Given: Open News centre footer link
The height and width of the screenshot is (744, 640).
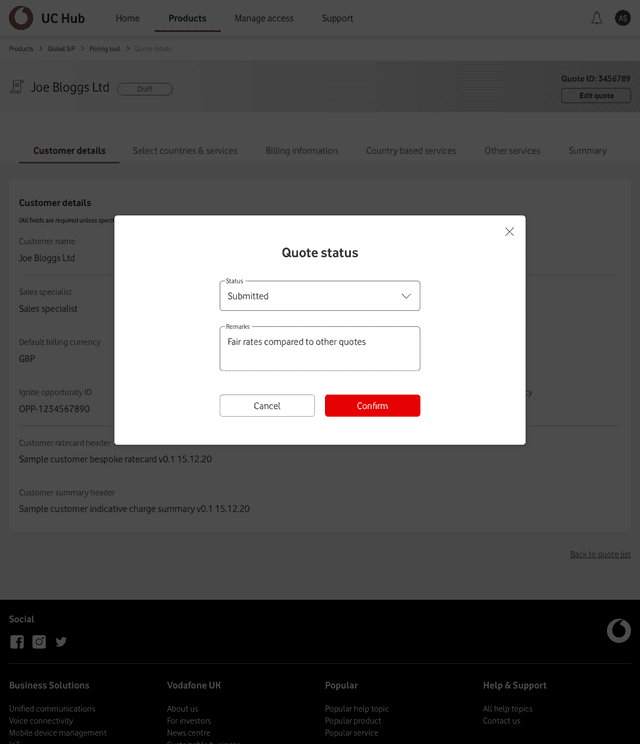Looking at the screenshot, I should click(188, 733).
